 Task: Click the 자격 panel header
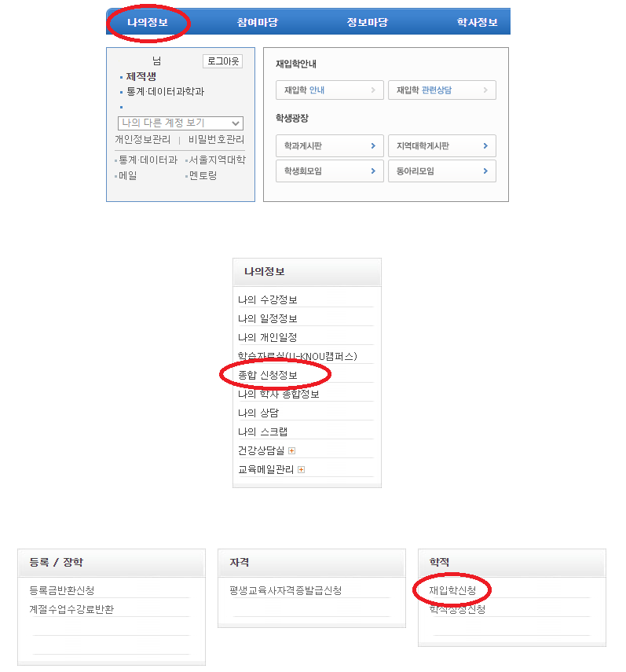point(312,562)
